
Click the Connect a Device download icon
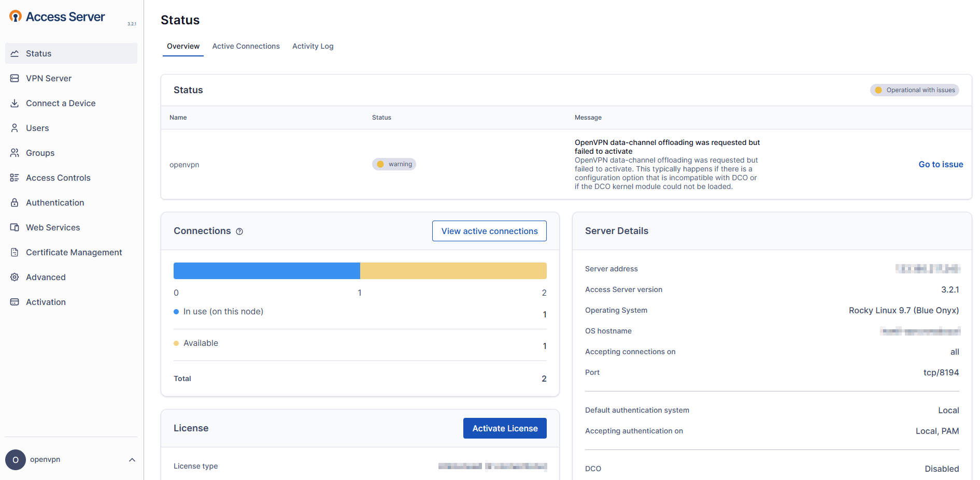pos(15,103)
